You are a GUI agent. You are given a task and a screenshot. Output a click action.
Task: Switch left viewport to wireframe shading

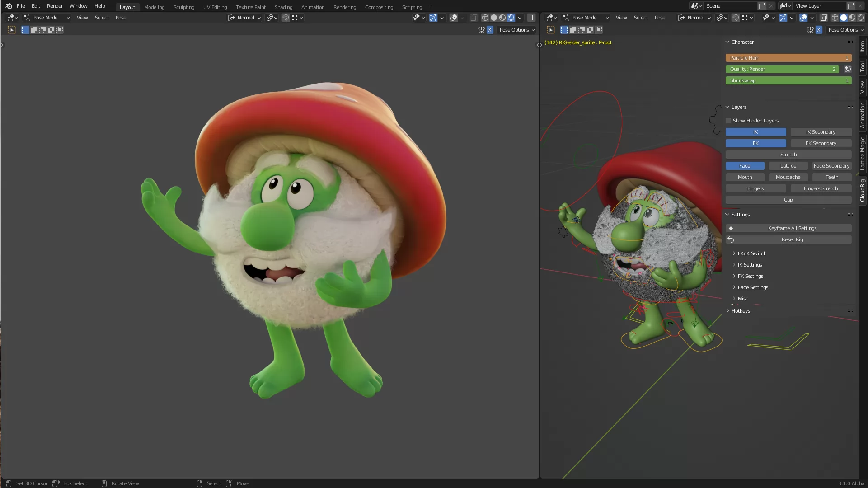click(485, 18)
